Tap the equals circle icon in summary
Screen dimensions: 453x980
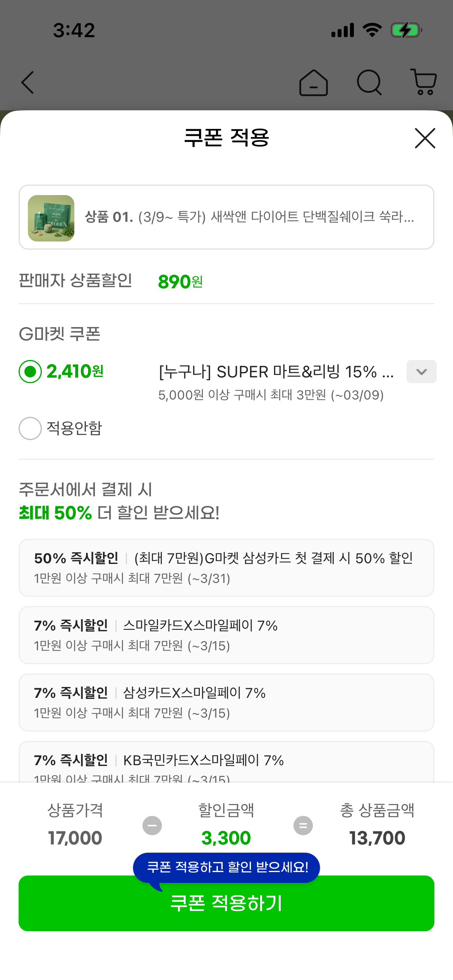point(303,826)
